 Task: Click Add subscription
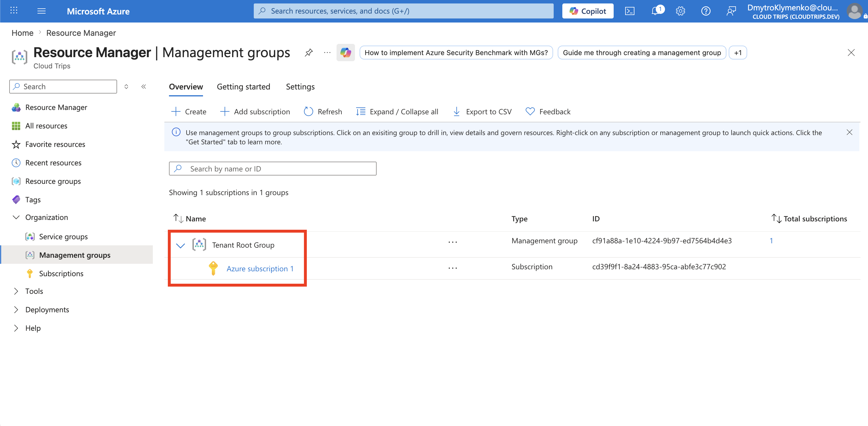click(x=255, y=112)
